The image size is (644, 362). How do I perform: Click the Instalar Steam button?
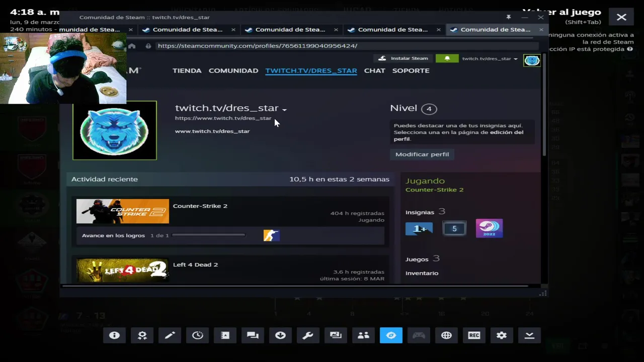pos(403,58)
